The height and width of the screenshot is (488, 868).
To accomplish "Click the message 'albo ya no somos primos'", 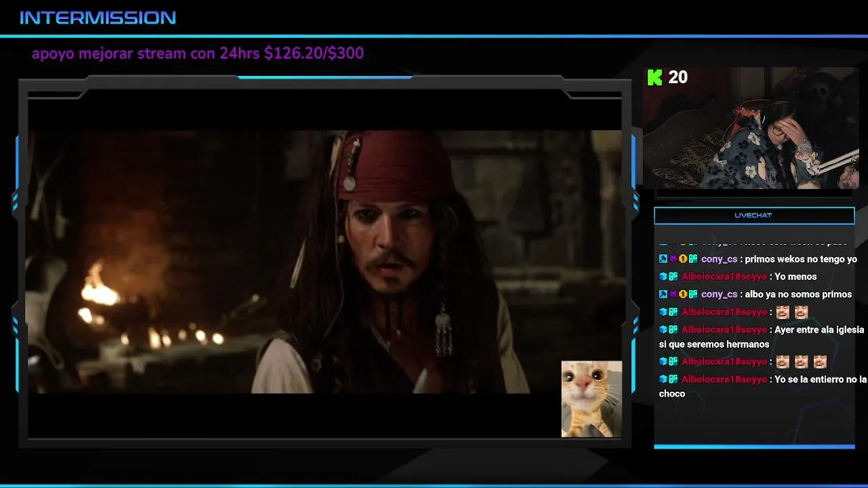I will coord(798,294).
